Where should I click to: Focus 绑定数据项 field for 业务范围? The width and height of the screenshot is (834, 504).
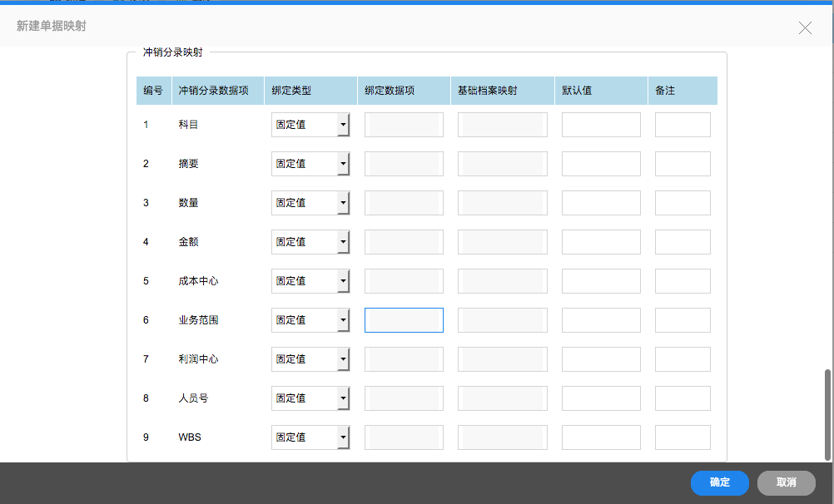click(404, 320)
